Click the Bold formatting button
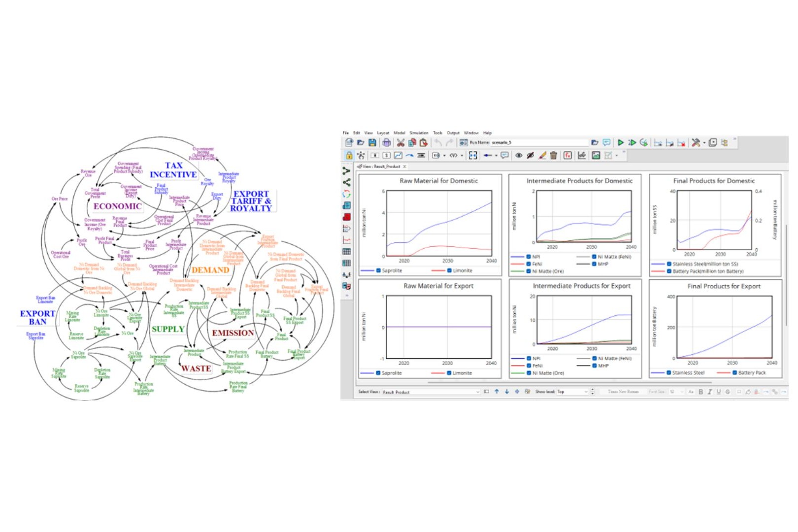The image size is (798, 532). tap(700, 392)
